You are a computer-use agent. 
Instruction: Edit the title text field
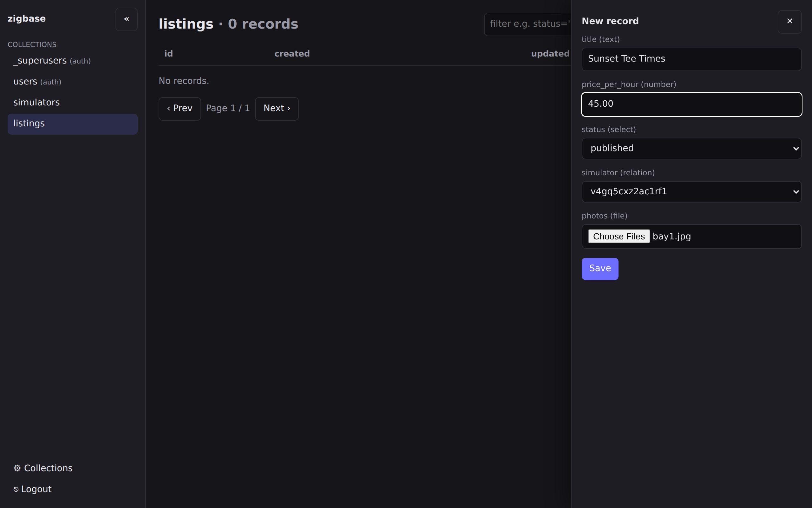pos(691,59)
